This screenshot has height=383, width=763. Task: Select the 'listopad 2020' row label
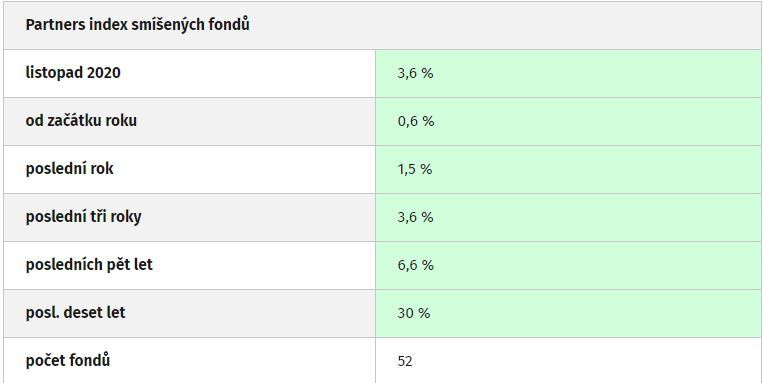(73, 73)
